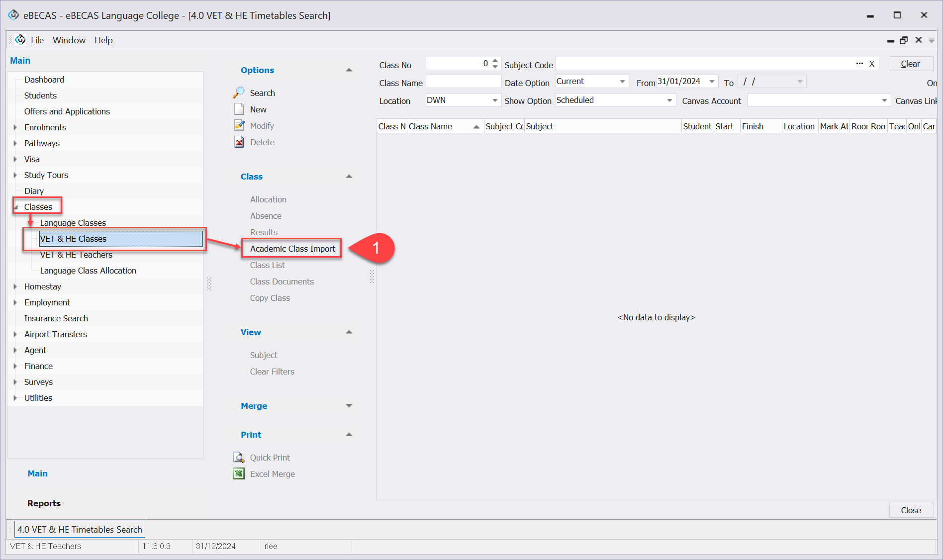Click the Excel Merge icon

239,473
